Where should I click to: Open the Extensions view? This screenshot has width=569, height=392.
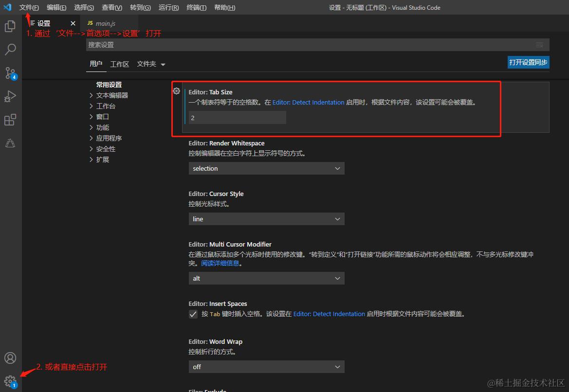[x=10, y=120]
